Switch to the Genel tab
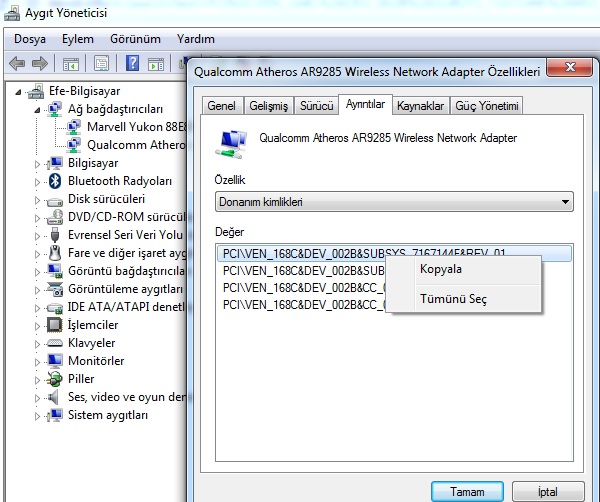This screenshot has width=600, height=502. click(222, 106)
